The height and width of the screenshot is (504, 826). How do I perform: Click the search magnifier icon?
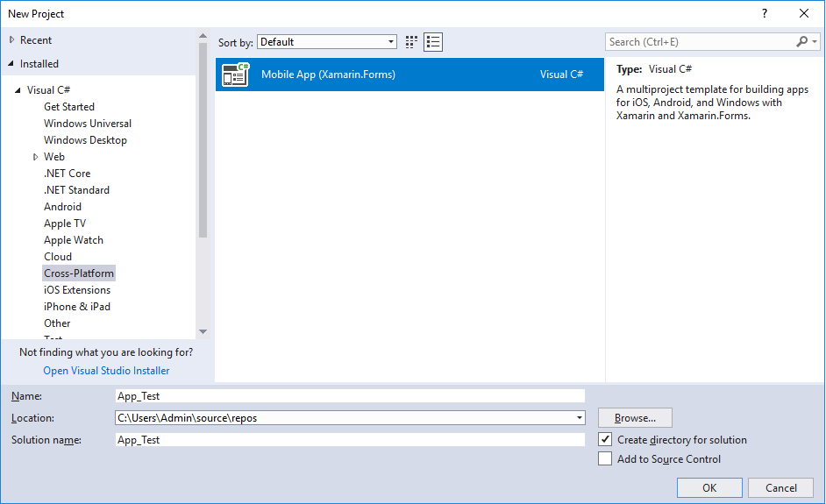pos(801,41)
